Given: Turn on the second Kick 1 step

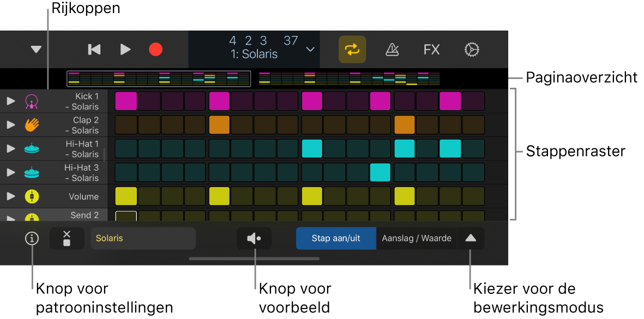Looking at the screenshot, I should click(x=149, y=101).
